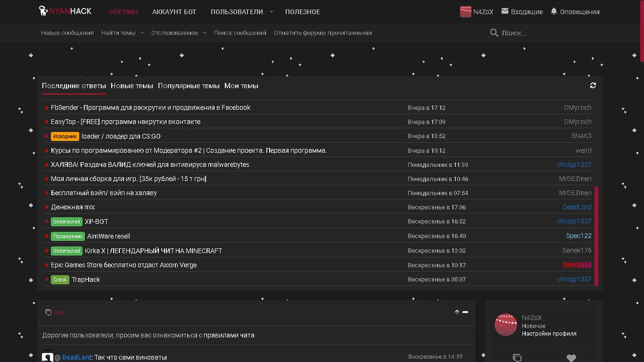Image resolution: width=644 pixels, height=362 pixels.
Task: Click the search magnifier icon
Action: (494, 33)
